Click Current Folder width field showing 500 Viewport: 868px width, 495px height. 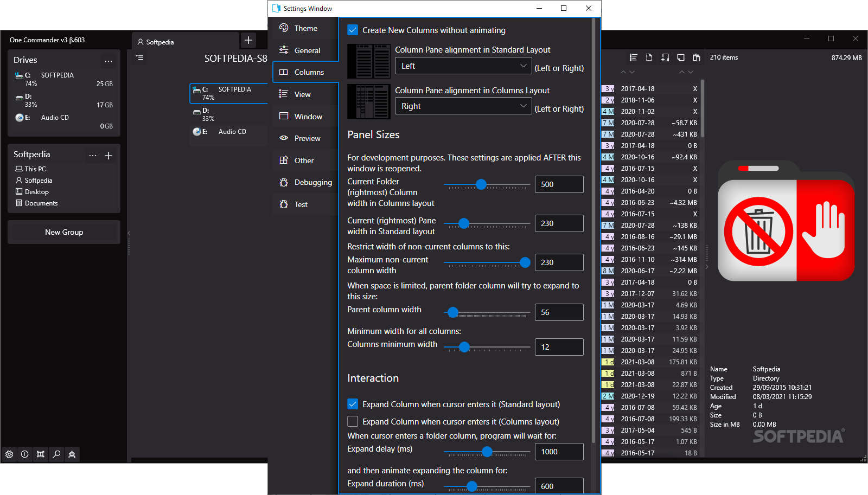559,184
